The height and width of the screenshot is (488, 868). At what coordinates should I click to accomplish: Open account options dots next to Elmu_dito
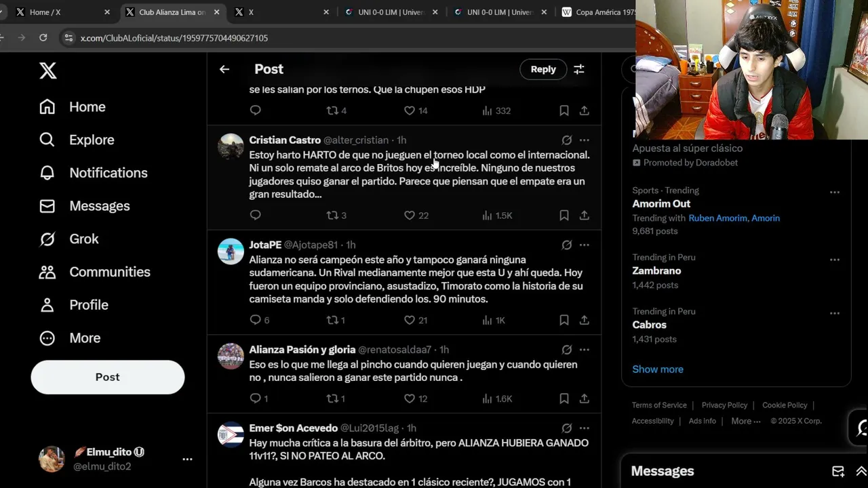(x=187, y=460)
